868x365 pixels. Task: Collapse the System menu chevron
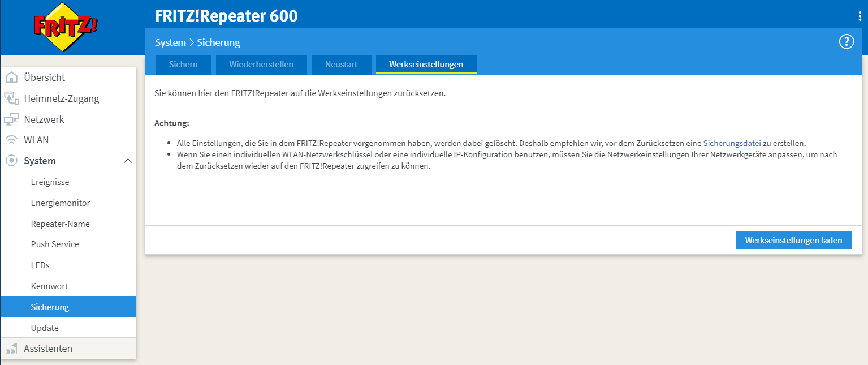click(x=128, y=161)
